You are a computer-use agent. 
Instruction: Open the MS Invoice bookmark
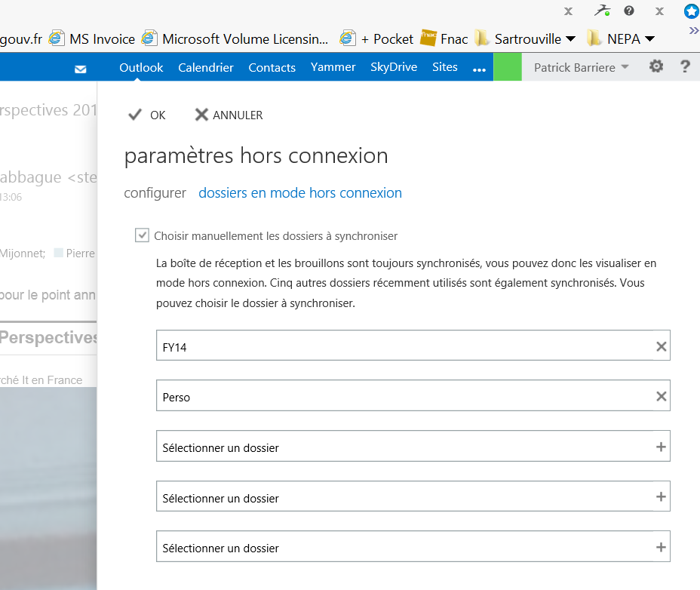(x=93, y=38)
